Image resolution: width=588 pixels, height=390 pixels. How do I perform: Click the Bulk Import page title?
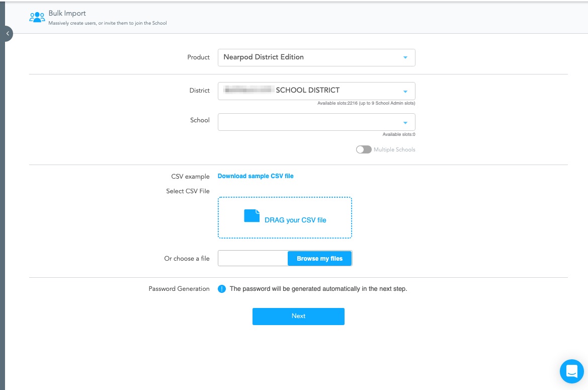(67, 14)
